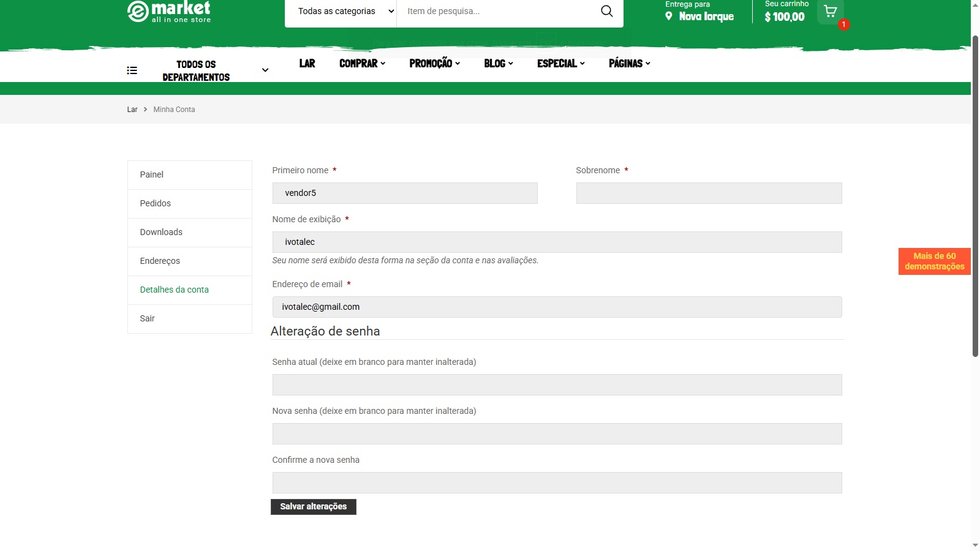Go to the Lar menu item
This screenshot has height=551, width=980.
coord(307,64)
